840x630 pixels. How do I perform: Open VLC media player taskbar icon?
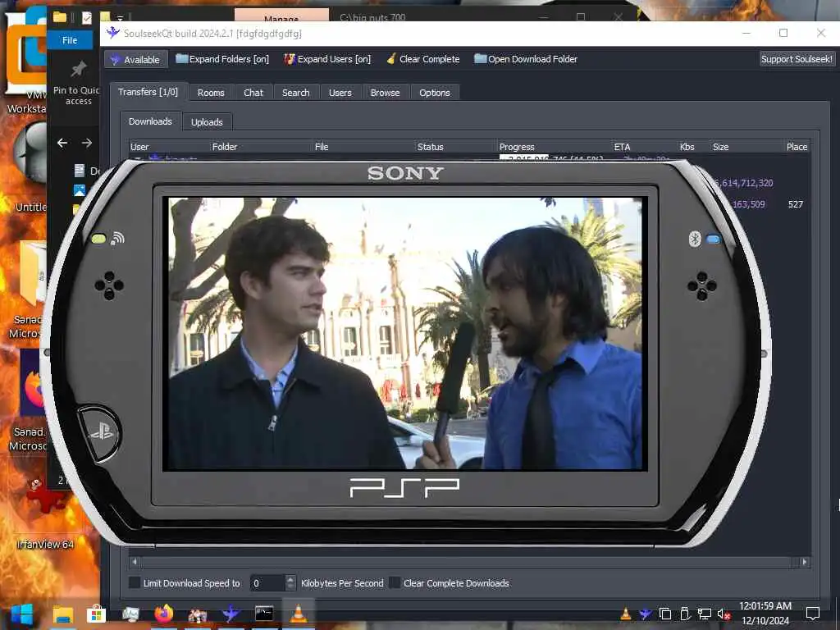click(x=298, y=614)
